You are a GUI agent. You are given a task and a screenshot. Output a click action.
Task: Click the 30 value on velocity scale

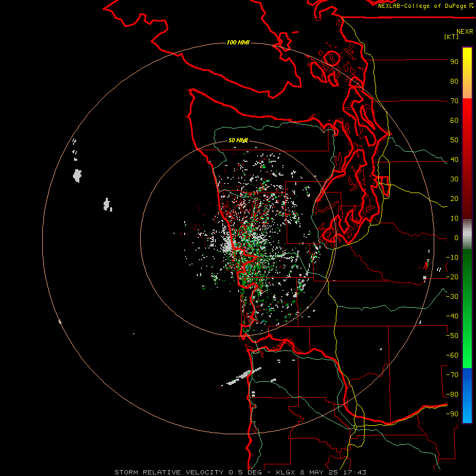(x=454, y=179)
